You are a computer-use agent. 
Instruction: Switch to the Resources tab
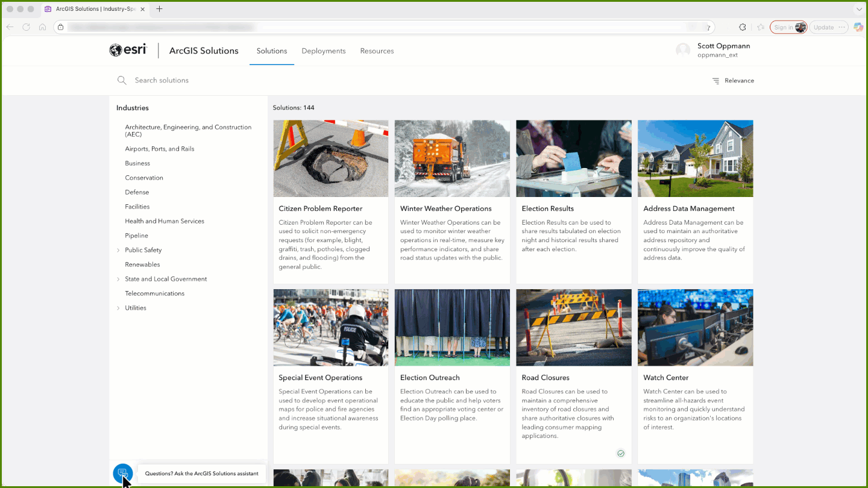coord(377,51)
